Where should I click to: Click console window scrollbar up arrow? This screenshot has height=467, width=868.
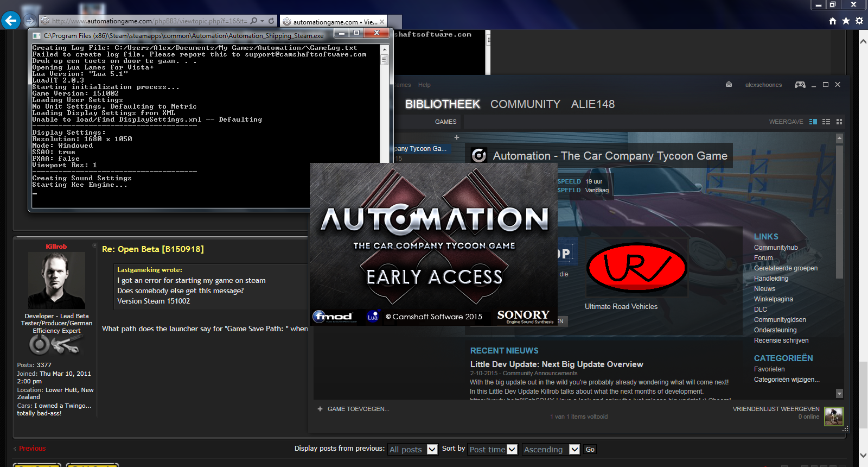tap(385, 49)
